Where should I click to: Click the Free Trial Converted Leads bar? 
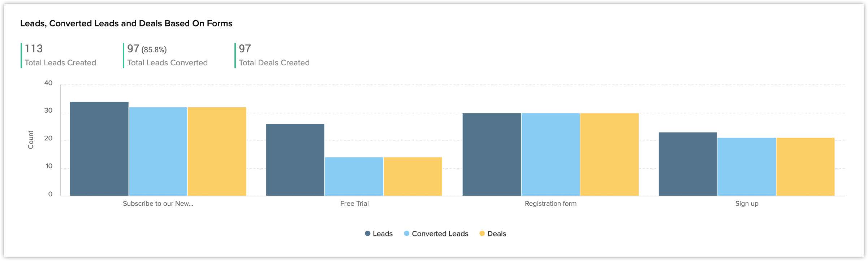coord(354,177)
